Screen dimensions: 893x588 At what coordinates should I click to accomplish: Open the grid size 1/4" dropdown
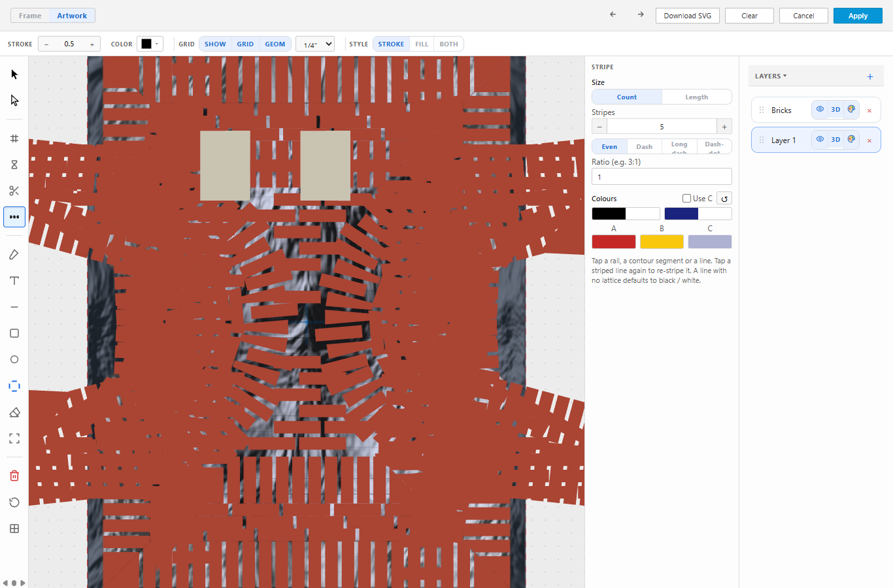[x=315, y=44]
